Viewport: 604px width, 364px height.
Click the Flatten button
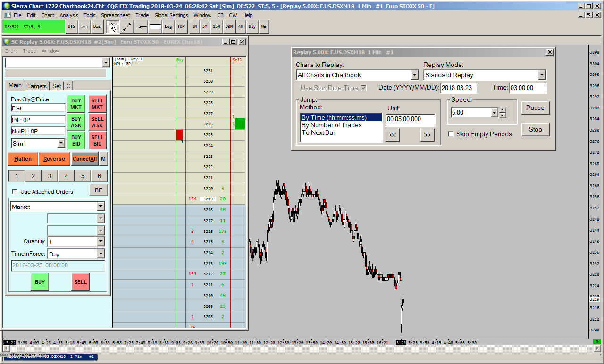pos(23,159)
